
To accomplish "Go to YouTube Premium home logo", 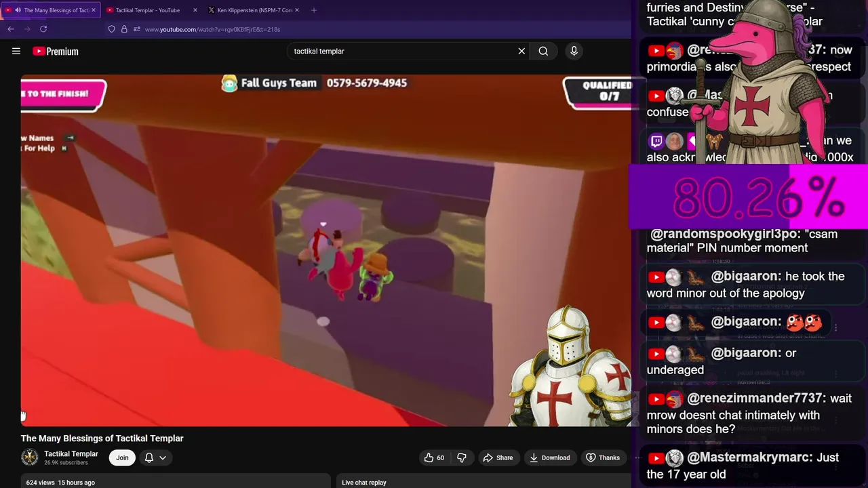I will [56, 51].
